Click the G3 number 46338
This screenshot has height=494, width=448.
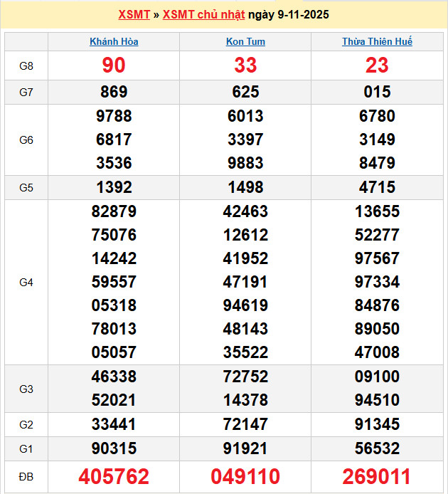click(x=114, y=377)
